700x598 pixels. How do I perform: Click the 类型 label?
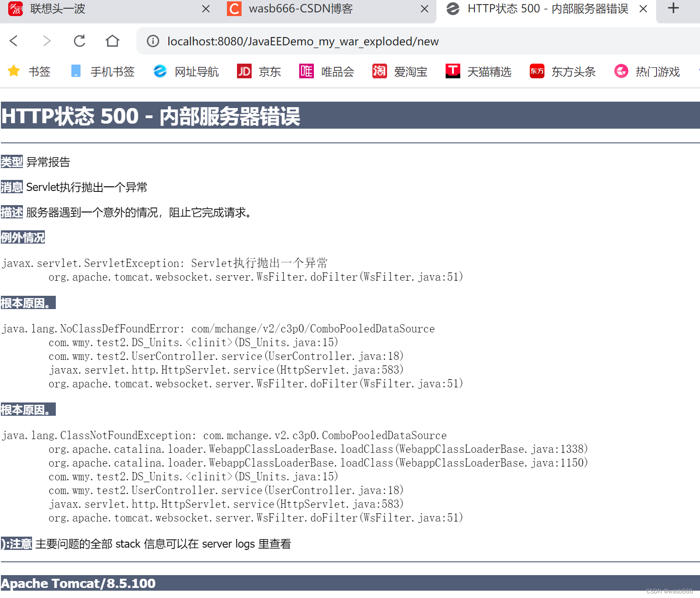12,162
